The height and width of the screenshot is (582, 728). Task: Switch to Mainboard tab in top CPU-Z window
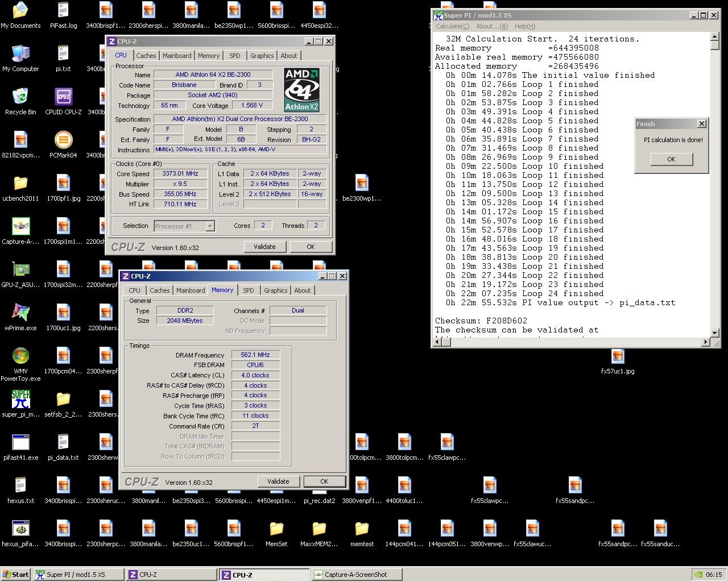[x=177, y=56]
